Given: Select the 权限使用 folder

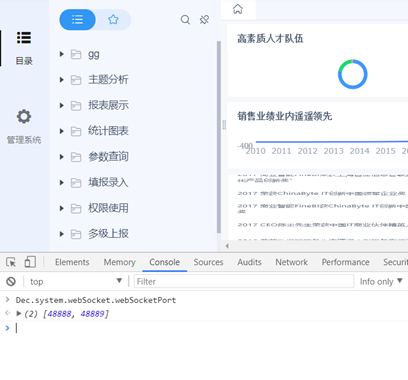Looking at the screenshot, I should click(108, 208).
